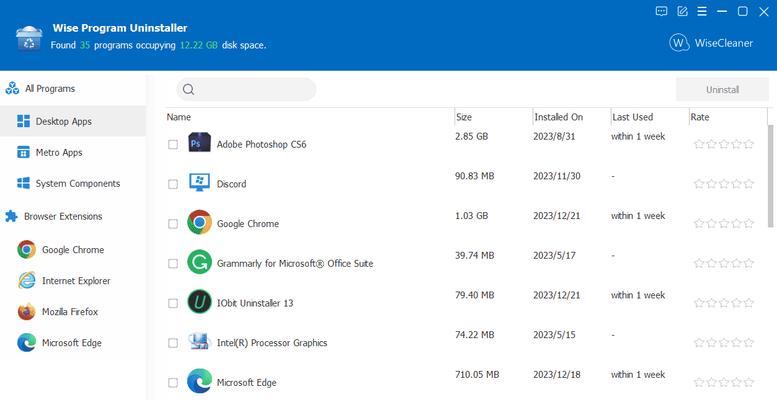777x400 pixels.
Task: Click the 2023/5/17 install date
Action: pos(554,255)
